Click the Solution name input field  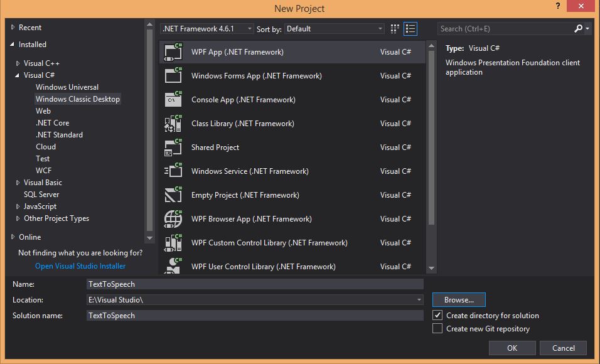pos(255,316)
